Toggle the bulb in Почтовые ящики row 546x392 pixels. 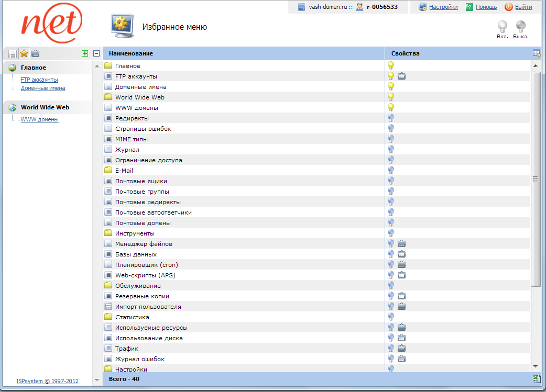click(x=390, y=181)
